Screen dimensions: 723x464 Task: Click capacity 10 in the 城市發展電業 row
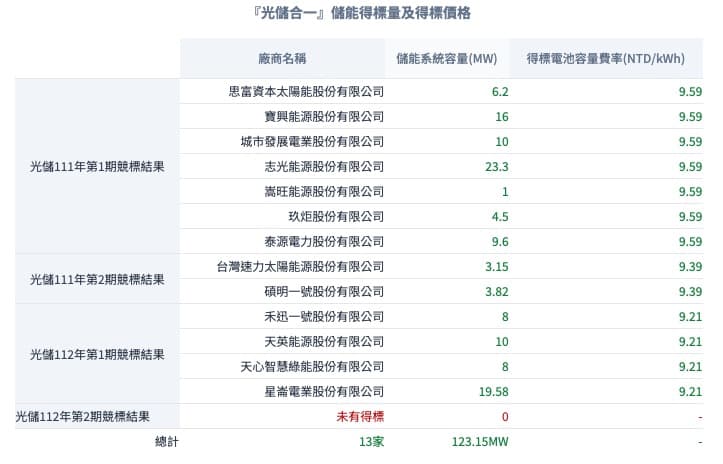(x=502, y=142)
